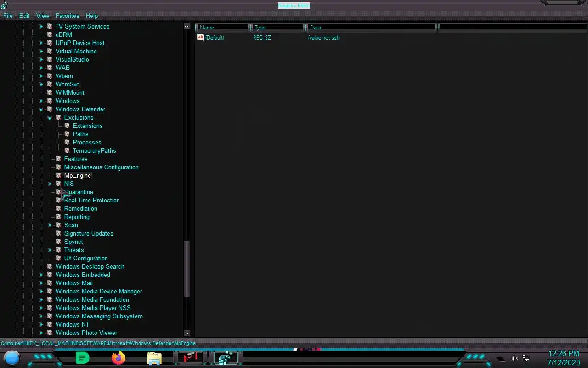Image resolution: width=588 pixels, height=368 pixels.
Task: Select the Windows Photo Viewer key
Action: (x=86, y=333)
